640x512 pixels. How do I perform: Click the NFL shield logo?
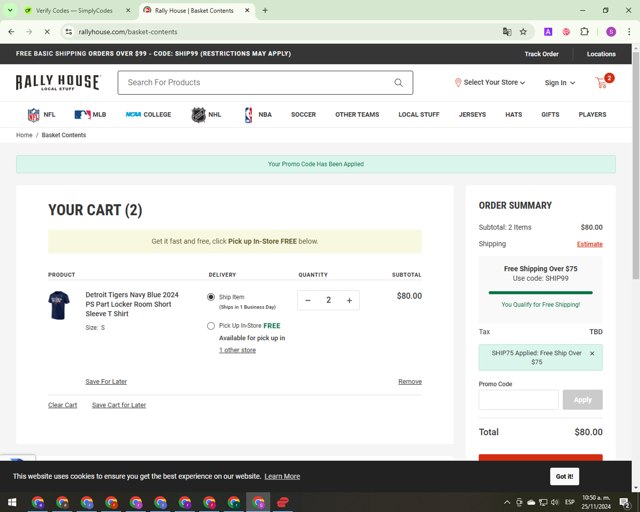(x=33, y=115)
